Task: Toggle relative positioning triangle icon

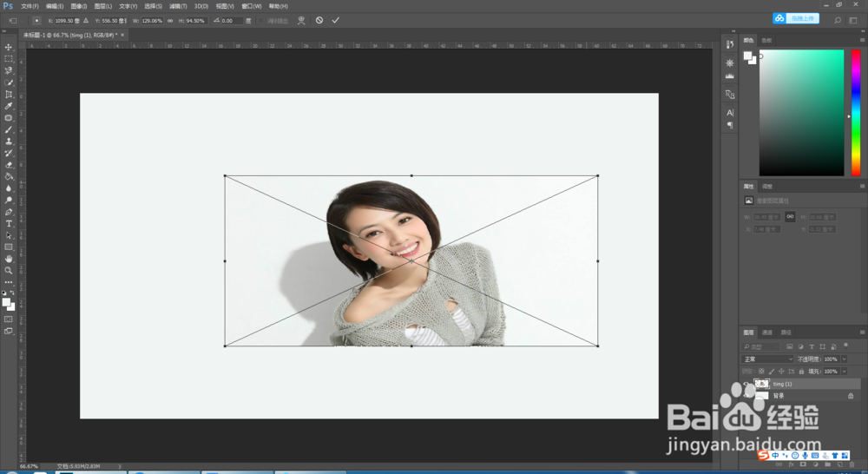Action: click(x=86, y=21)
